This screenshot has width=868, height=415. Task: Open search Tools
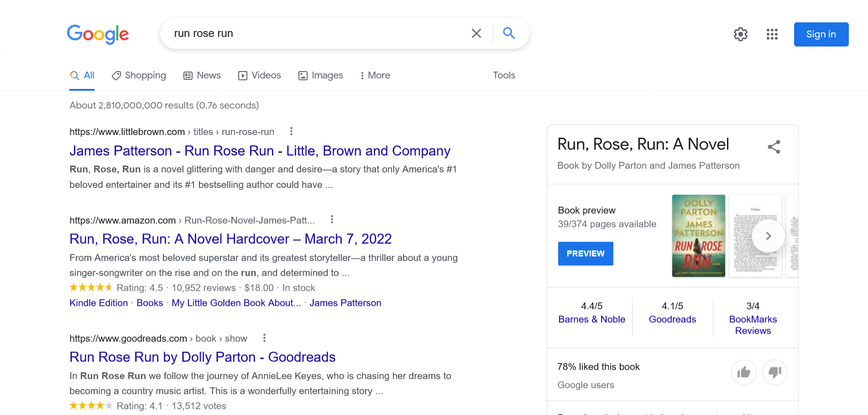504,75
